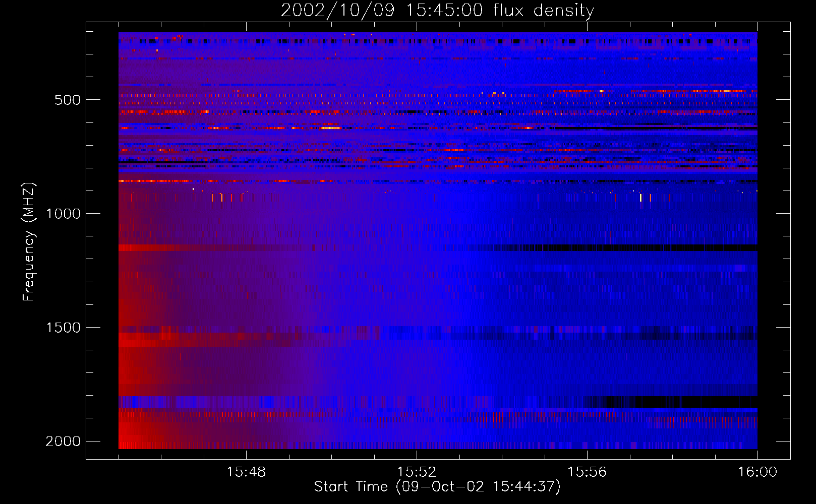This screenshot has height=504, width=816.
Task: Select the 2000 frequency tick label
Action: coord(63,442)
